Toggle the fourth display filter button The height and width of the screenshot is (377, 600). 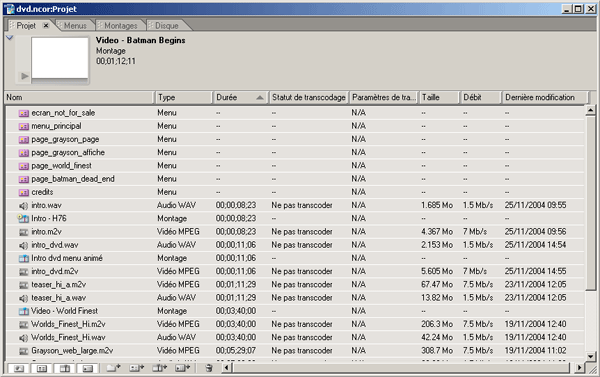(88, 368)
